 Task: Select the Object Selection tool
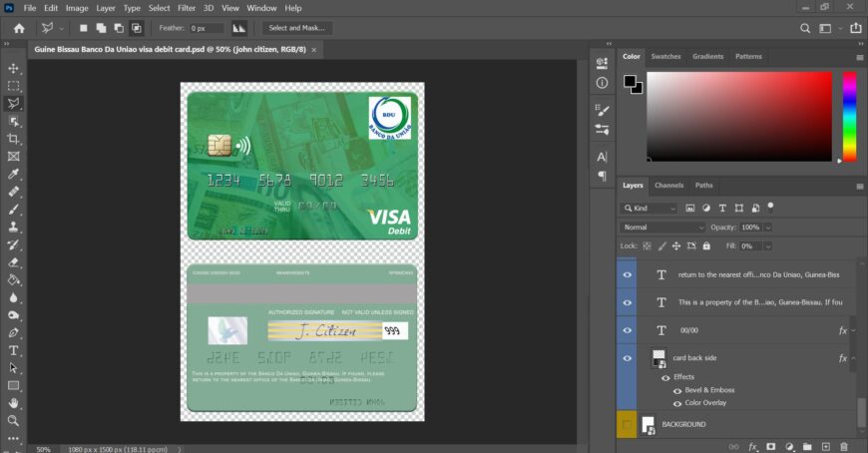click(x=13, y=122)
